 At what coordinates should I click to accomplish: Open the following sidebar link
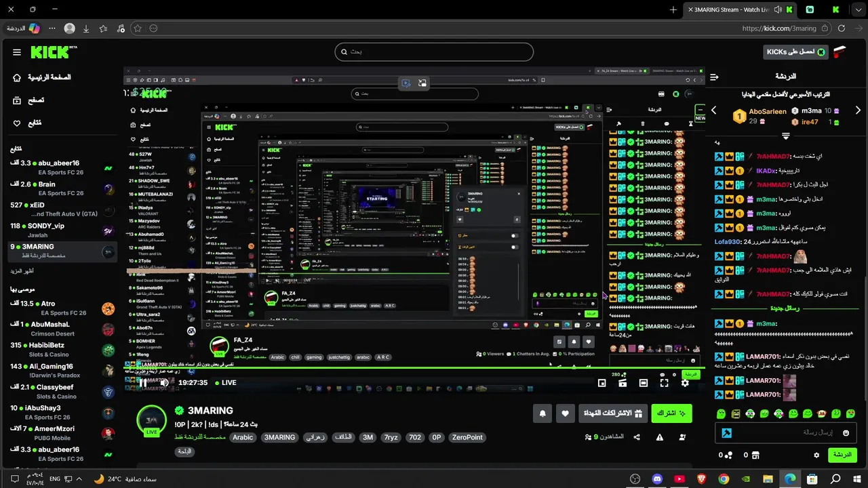click(27, 123)
